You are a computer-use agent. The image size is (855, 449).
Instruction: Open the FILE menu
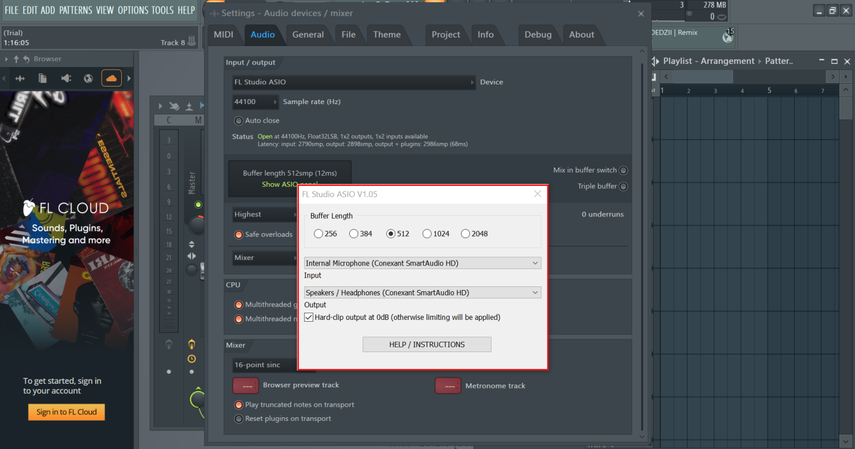11,10
